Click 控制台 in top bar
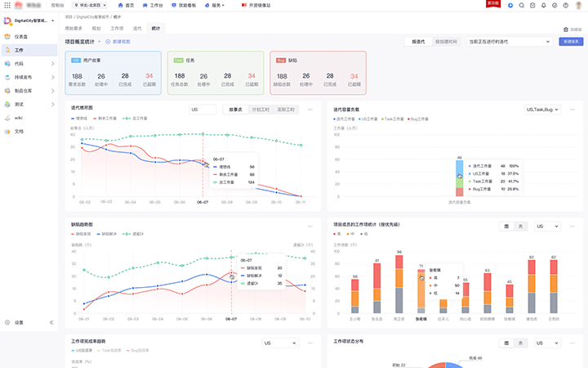 (57, 5)
